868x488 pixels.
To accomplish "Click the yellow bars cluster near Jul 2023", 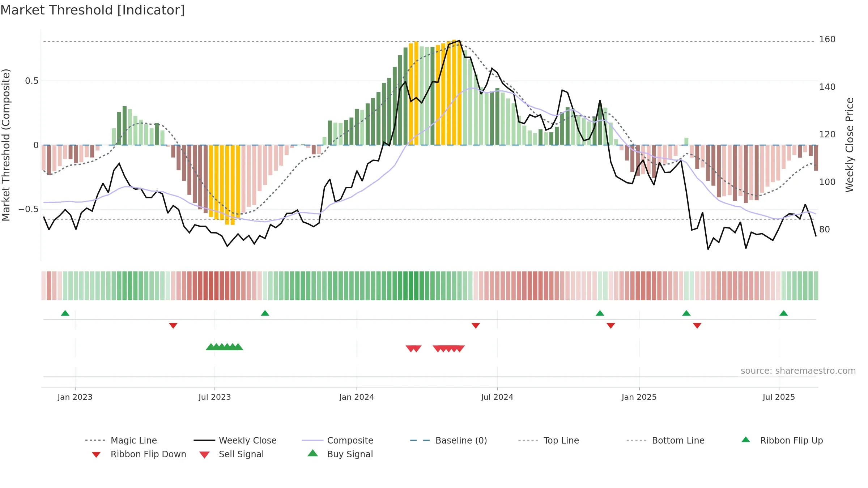I will [x=225, y=185].
